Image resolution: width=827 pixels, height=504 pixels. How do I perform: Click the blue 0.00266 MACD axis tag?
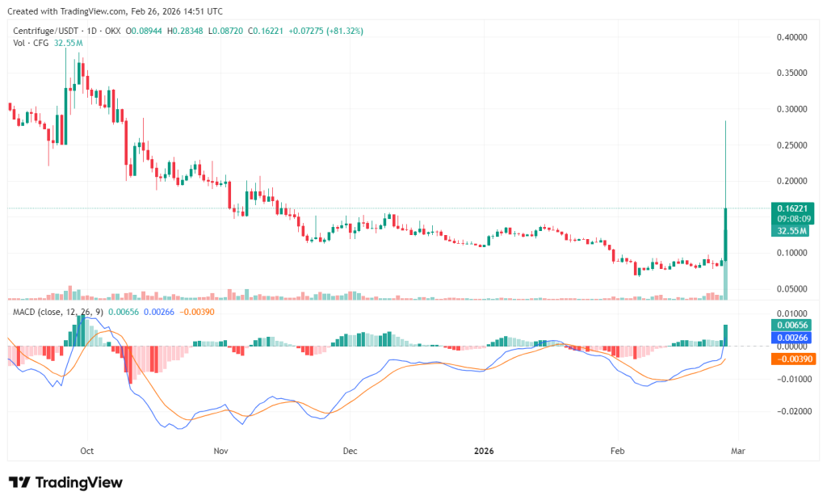[790, 338]
